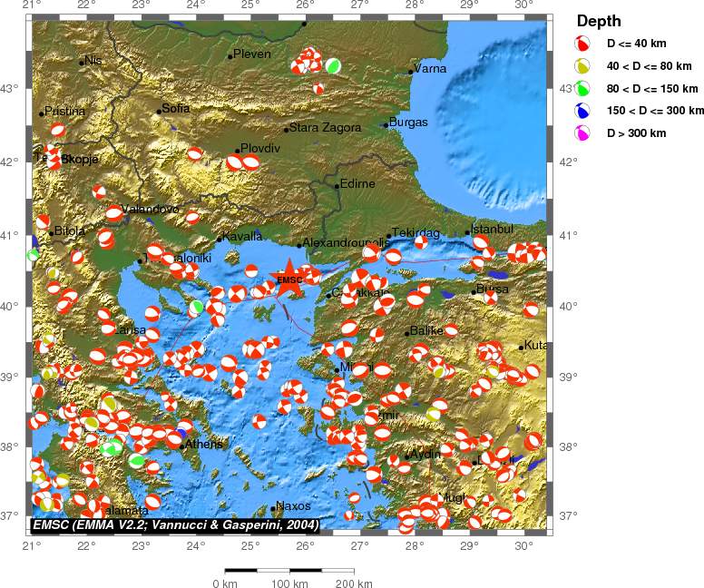
Task: Click the Varna city marker dot
Action: [411, 71]
